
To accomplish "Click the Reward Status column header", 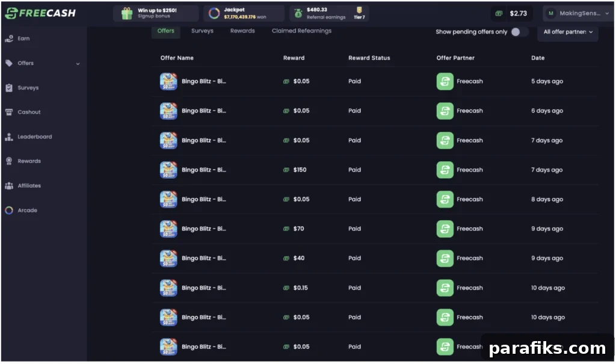I will click(369, 58).
